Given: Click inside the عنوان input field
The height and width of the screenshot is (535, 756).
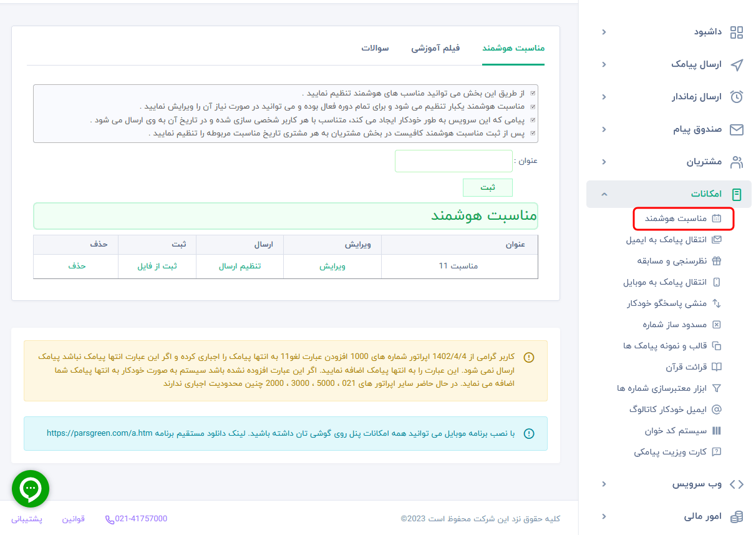Looking at the screenshot, I should click(453, 161).
